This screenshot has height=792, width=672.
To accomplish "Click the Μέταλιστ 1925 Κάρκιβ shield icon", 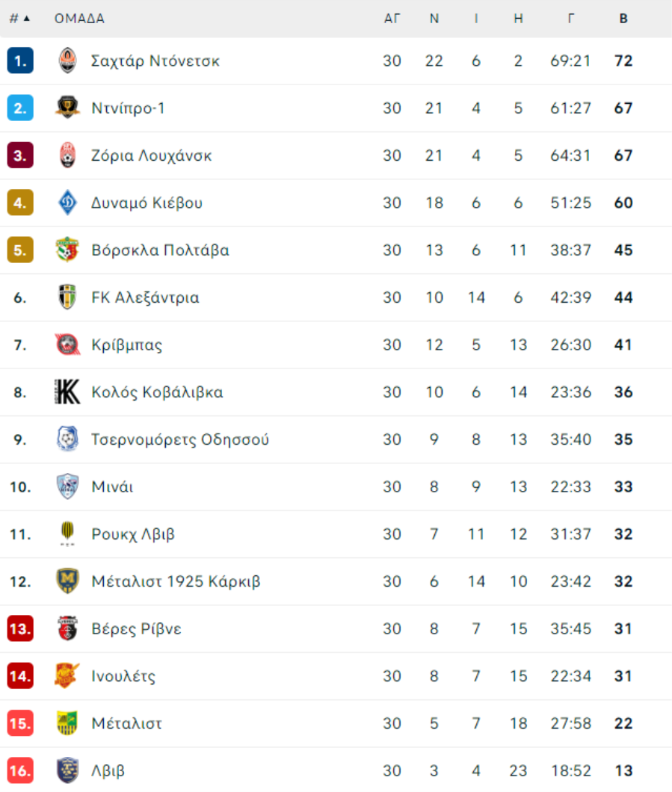I will click(67, 581).
